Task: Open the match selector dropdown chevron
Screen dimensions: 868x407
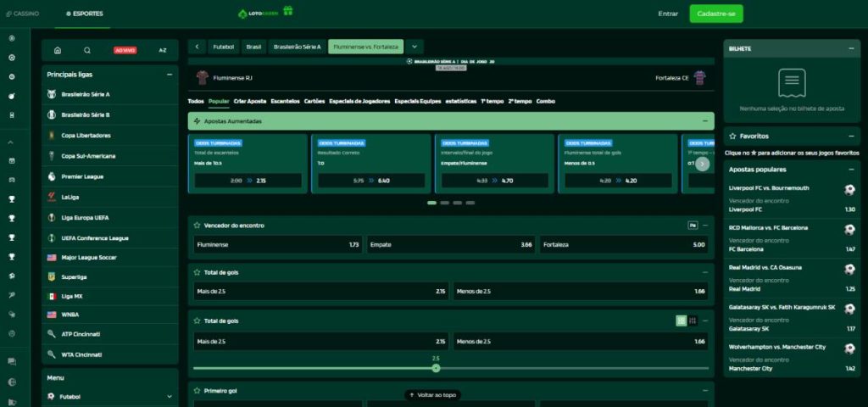Action: pos(414,47)
